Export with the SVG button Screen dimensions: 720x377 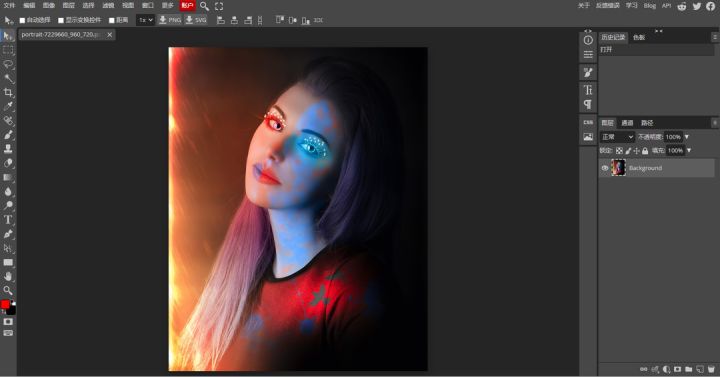click(196, 20)
